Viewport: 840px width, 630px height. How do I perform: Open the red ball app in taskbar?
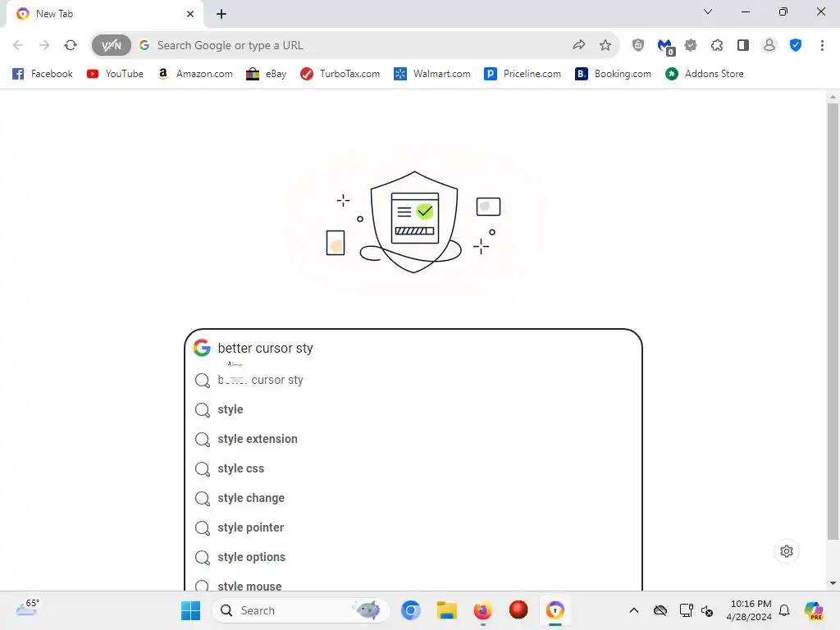518,609
